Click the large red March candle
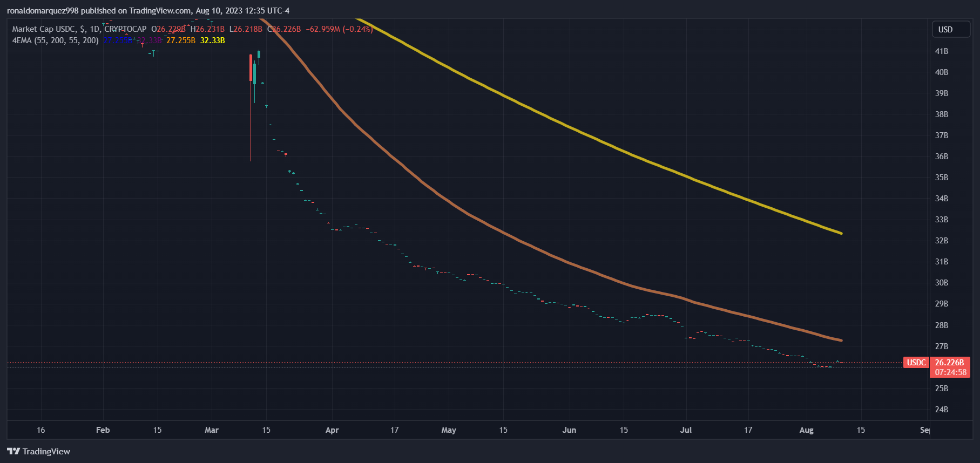Image resolution: width=980 pixels, height=463 pixels. point(251,67)
